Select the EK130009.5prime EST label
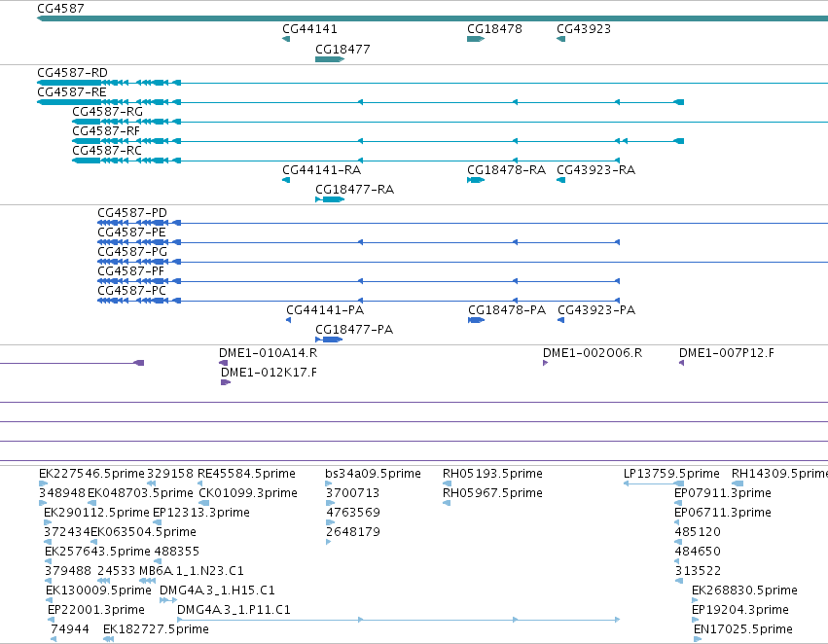 pos(98,590)
